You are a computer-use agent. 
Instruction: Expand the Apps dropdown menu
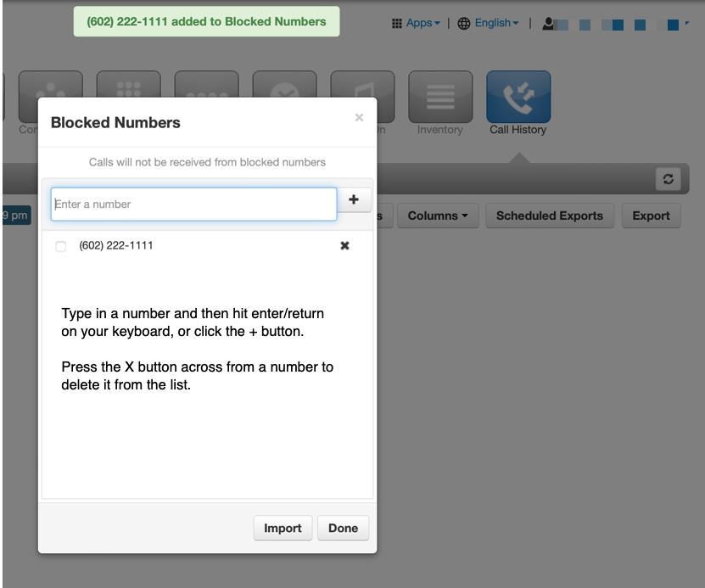(417, 23)
